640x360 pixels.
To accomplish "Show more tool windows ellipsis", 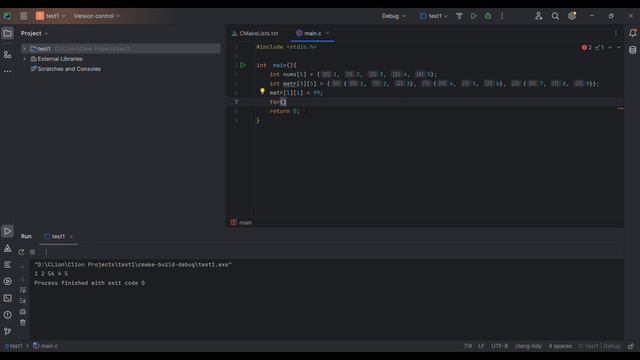I will pos(7,71).
